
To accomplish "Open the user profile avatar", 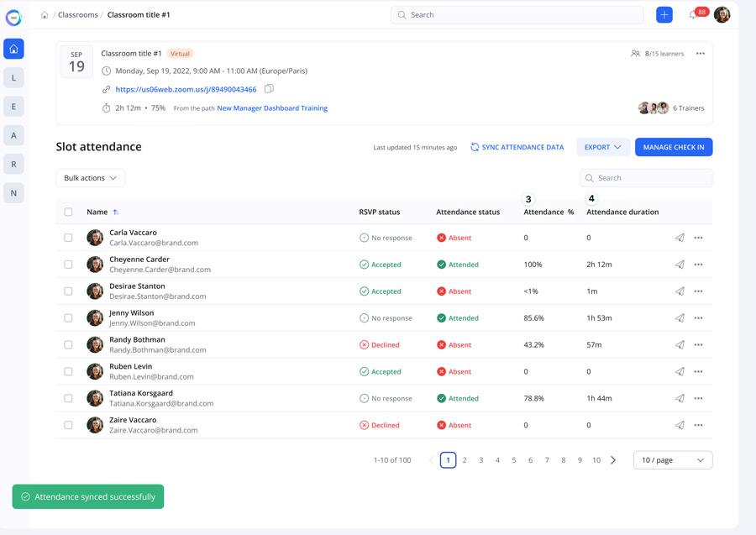I will coord(722,15).
